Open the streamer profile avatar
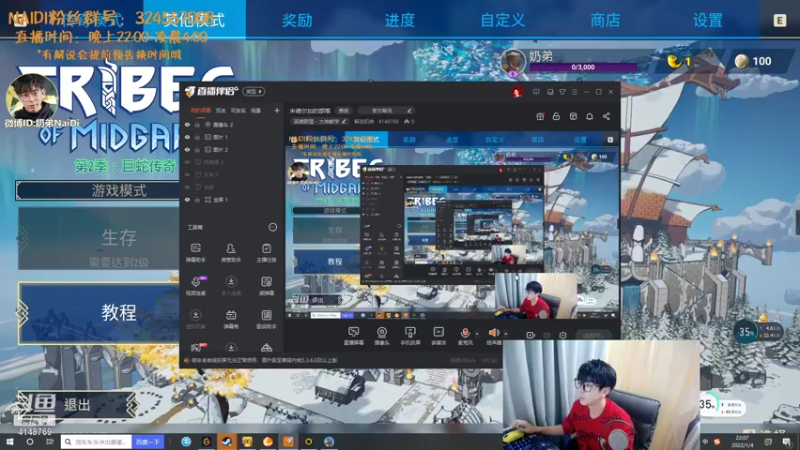 click(x=516, y=92)
